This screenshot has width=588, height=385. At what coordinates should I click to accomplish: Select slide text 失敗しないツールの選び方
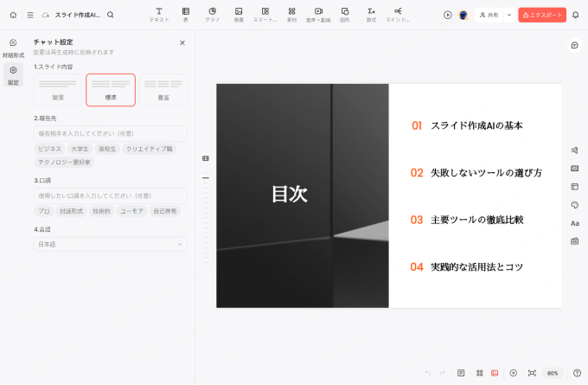(486, 173)
